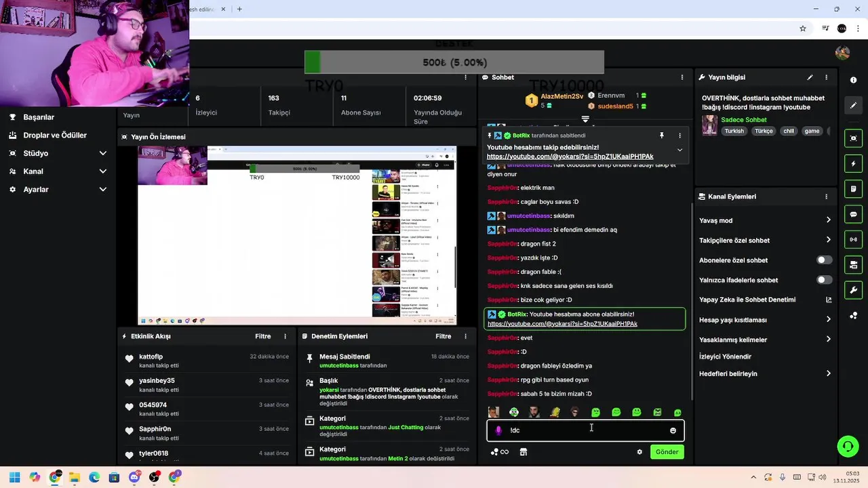This screenshot has width=868, height=488.
Task: Open Hedefleri belirleyin options
Action: click(x=765, y=373)
